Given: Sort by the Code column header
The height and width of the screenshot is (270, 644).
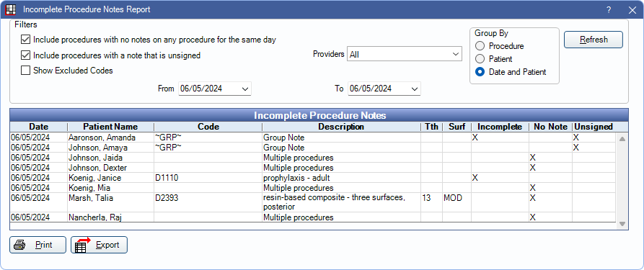Looking at the screenshot, I should click(208, 127).
